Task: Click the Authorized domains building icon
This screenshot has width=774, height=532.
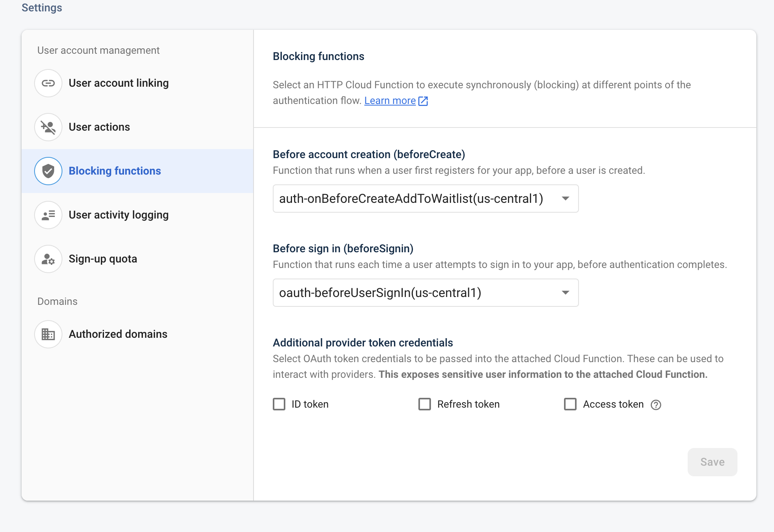Action: 48,334
